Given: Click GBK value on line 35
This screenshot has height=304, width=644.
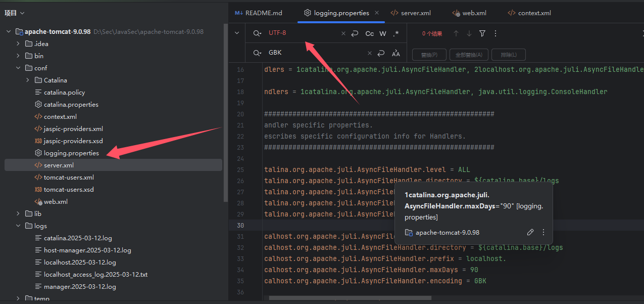Looking at the screenshot, I should coord(480,281).
